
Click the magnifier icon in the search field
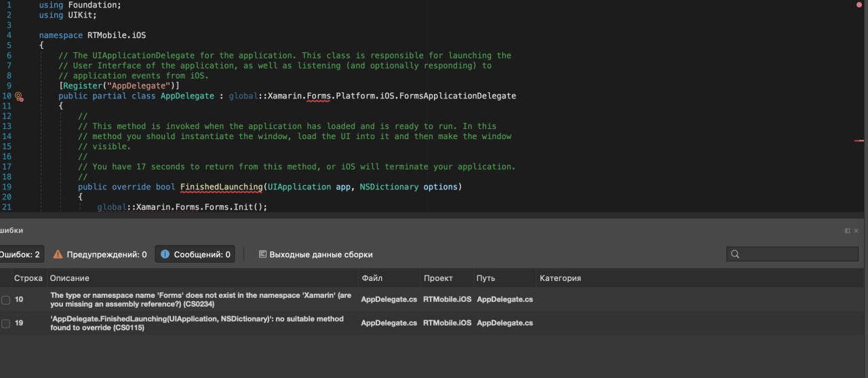click(x=735, y=254)
